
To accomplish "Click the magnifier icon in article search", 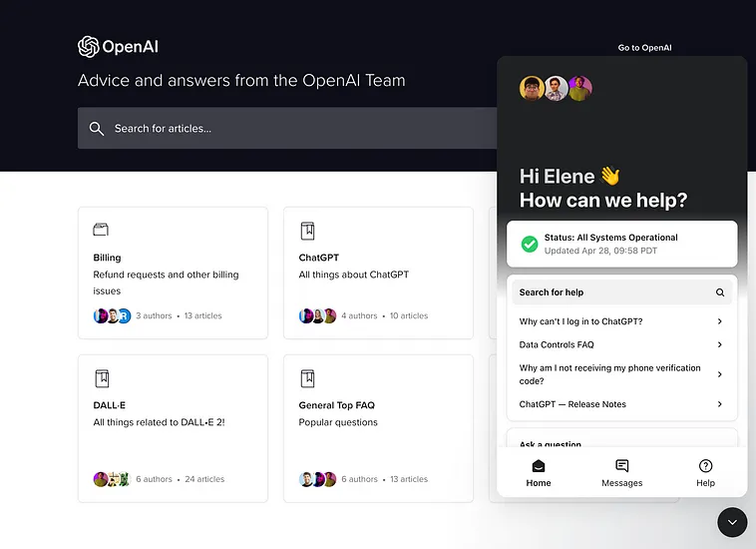I will click(97, 129).
